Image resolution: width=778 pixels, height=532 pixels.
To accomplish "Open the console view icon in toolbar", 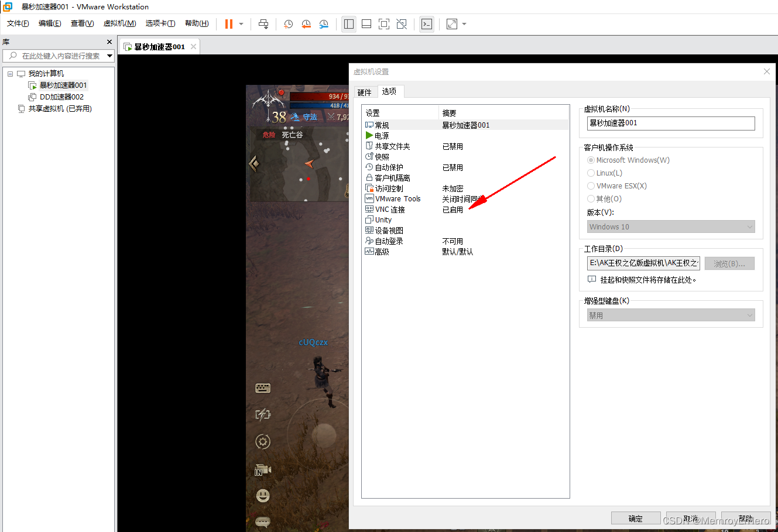I will coord(427,24).
